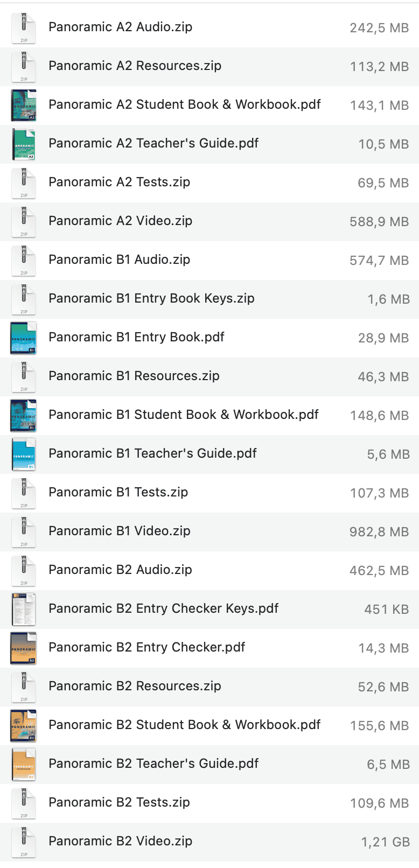Click the 1,21 GB size of B2 Video.zip
Screen dimensions: 419x868
click(x=386, y=842)
